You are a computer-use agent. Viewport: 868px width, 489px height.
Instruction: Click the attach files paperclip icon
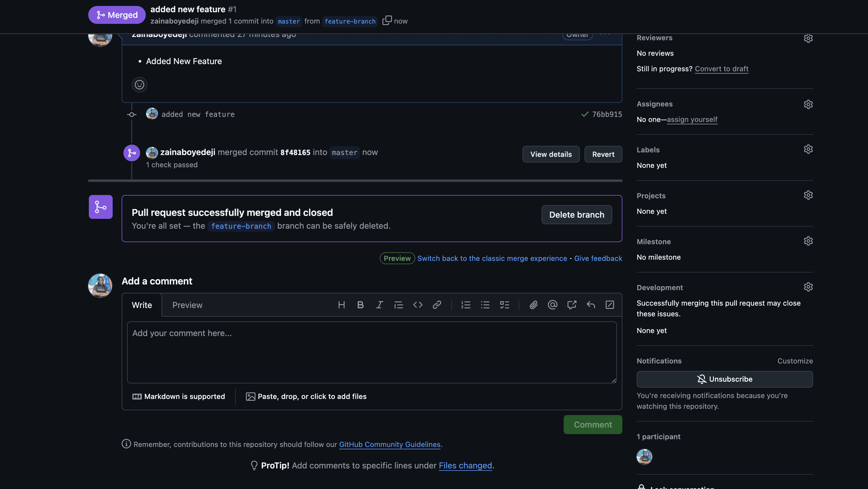[x=533, y=305]
